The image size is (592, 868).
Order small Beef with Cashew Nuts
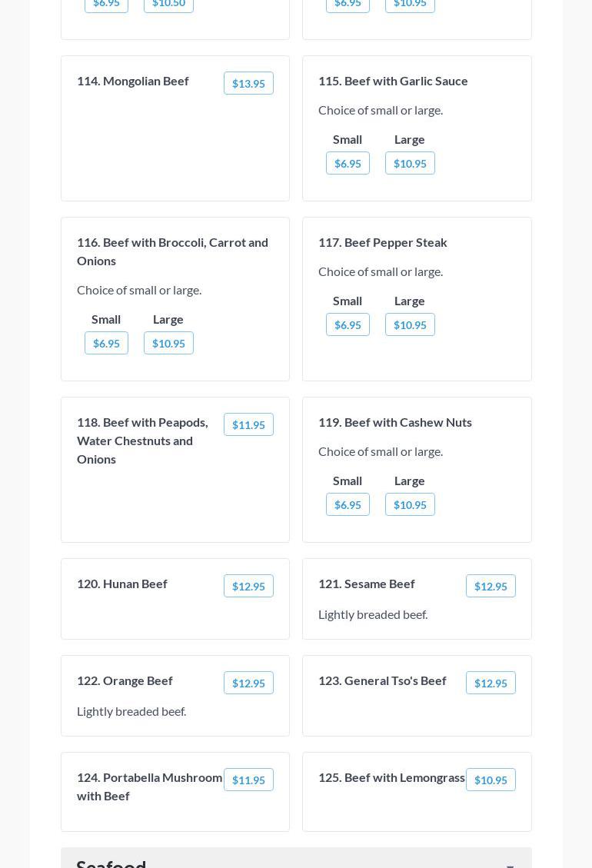348,504
